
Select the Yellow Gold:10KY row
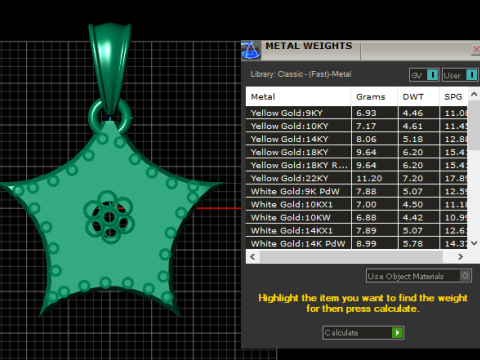357,126
